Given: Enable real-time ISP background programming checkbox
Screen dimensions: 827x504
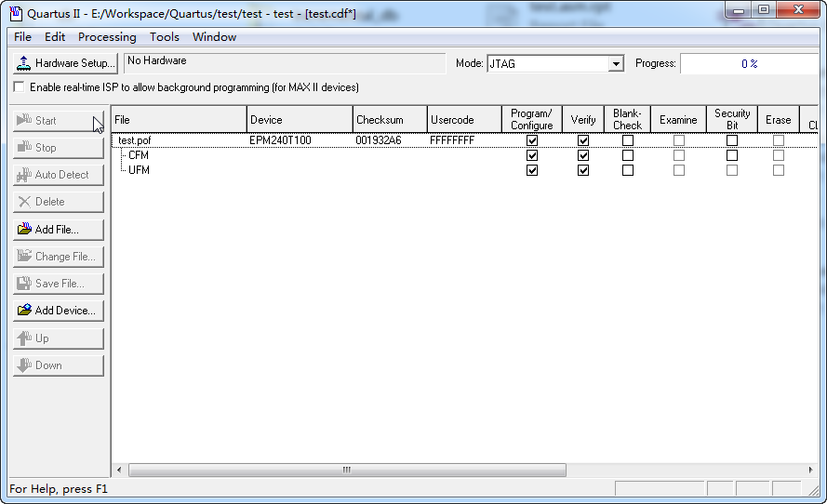Looking at the screenshot, I should 20,87.
